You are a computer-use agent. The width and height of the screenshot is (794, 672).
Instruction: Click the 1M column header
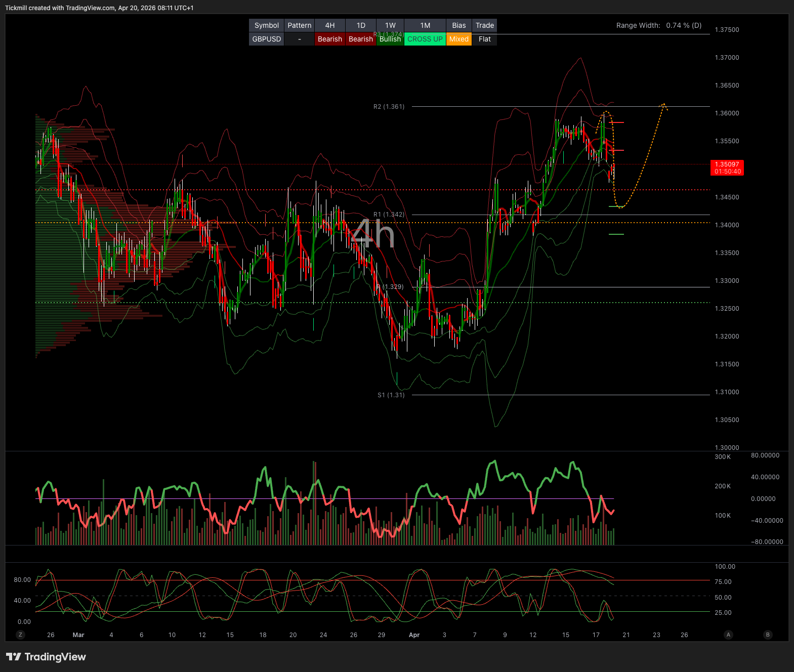point(425,25)
